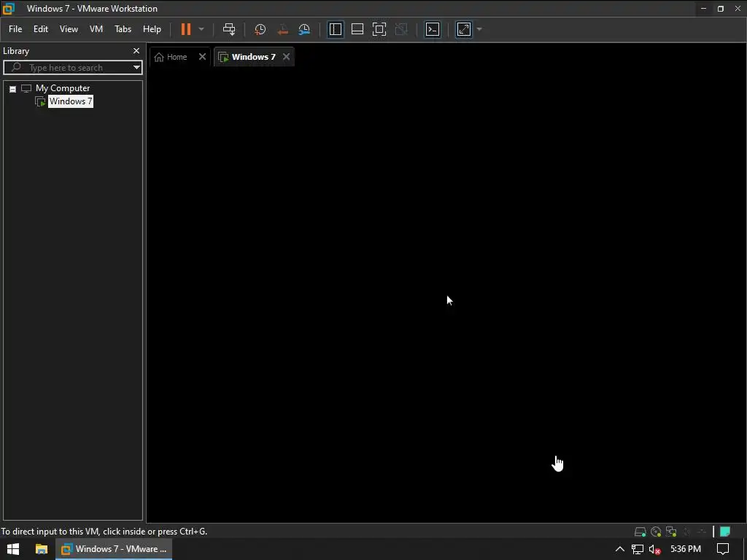This screenshot has height=560, width=747.
Task: Click the network tray icon
Action: click(638, 549)
